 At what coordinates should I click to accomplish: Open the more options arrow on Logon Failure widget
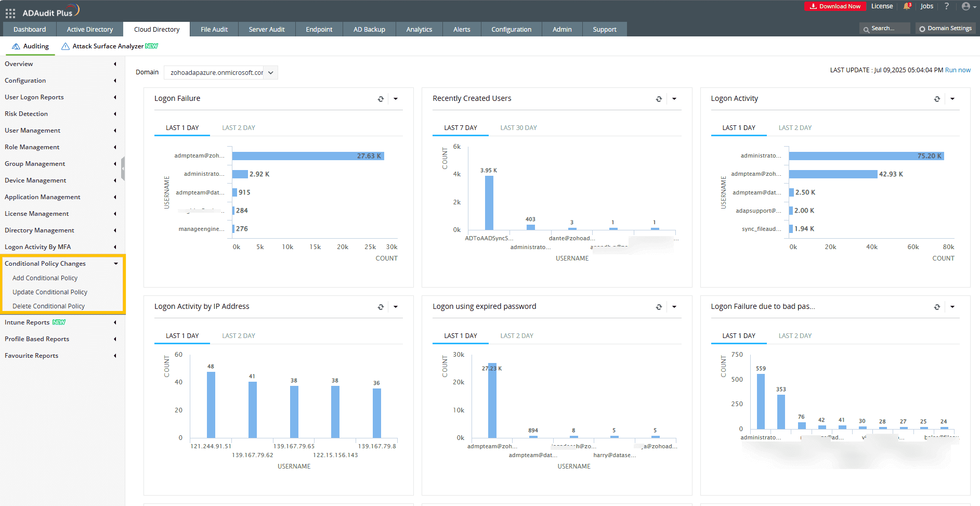click(x=396, y=98)
